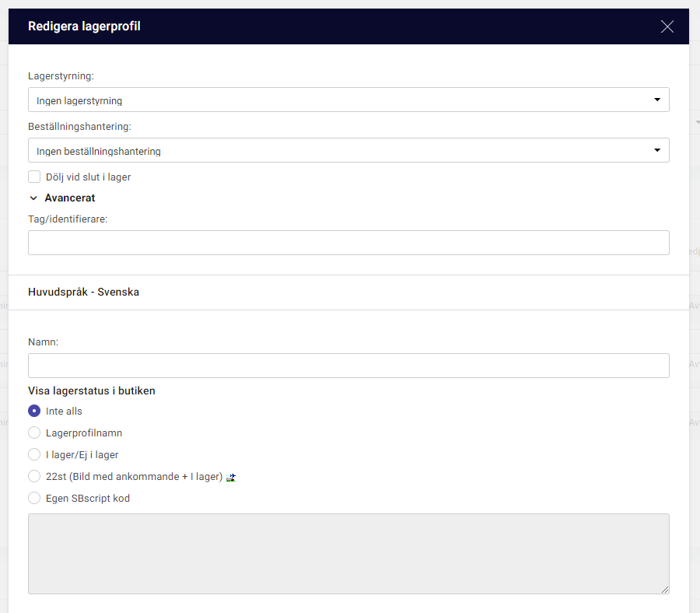Screen dimensions: 700x613
Task: Select the Egen SBscript kod radio option
Action: (x=34, y=499)
